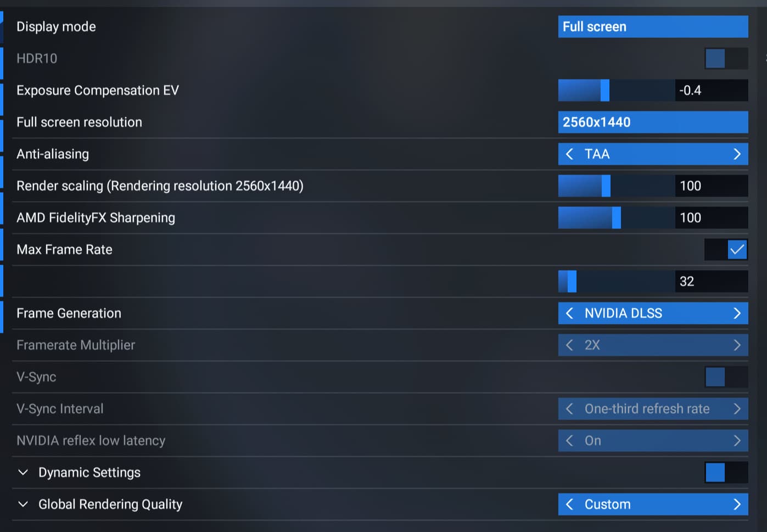Click left arrow on NVIDIA reflex low latency
The image size is (767, 532).
click(x=569, y=440)
